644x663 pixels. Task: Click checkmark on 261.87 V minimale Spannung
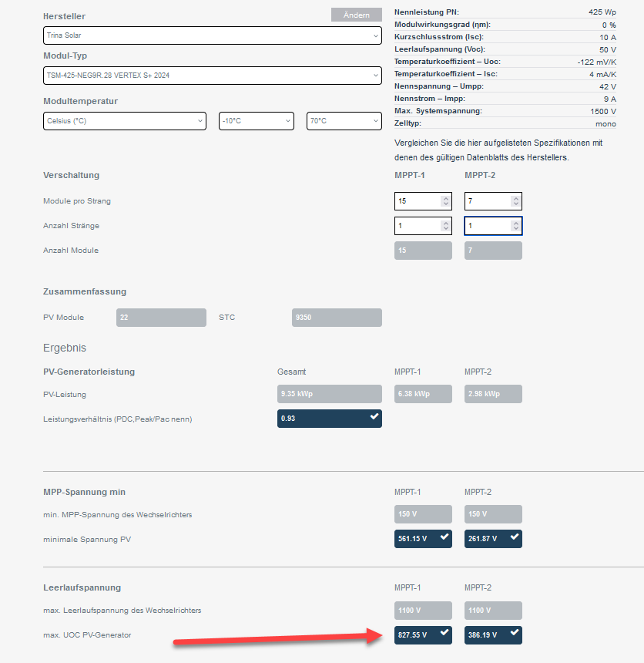tap(514, 537)
